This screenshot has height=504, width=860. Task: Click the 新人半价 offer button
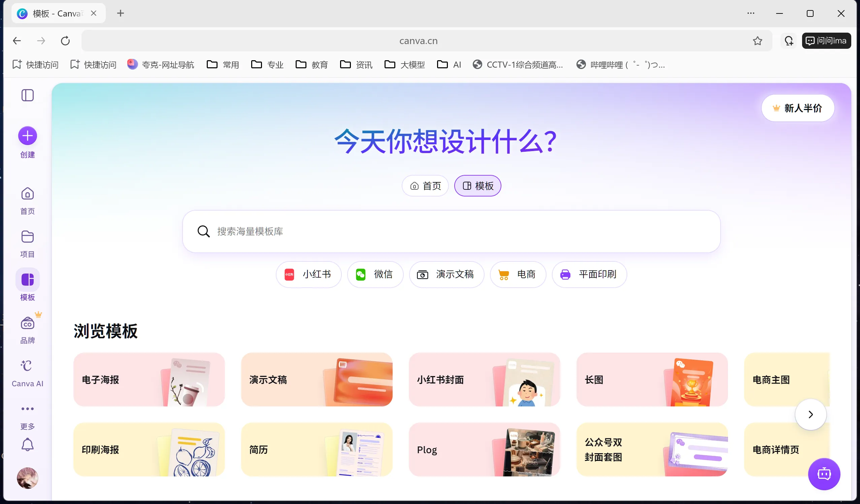(798, 108)
